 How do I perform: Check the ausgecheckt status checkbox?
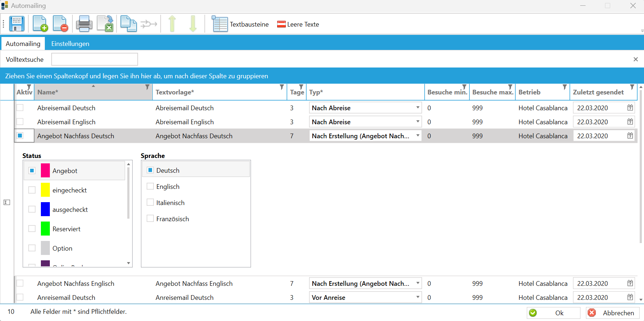coord(32,209)
